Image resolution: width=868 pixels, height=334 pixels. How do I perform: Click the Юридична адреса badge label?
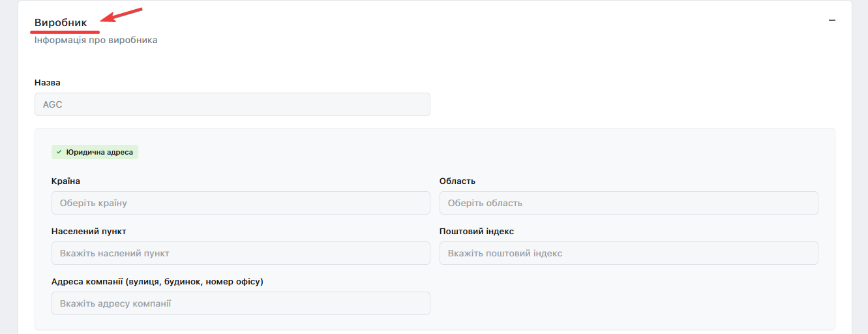coord(99,152)
